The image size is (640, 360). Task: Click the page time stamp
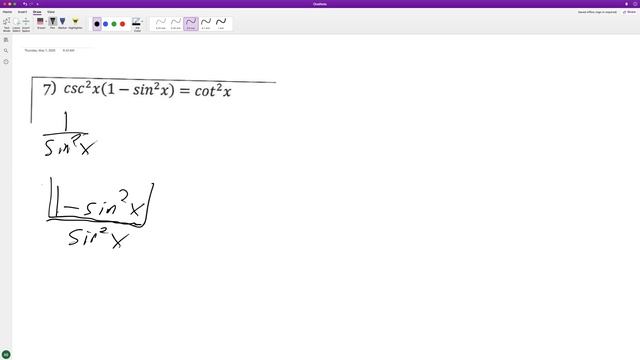[69, 50]
